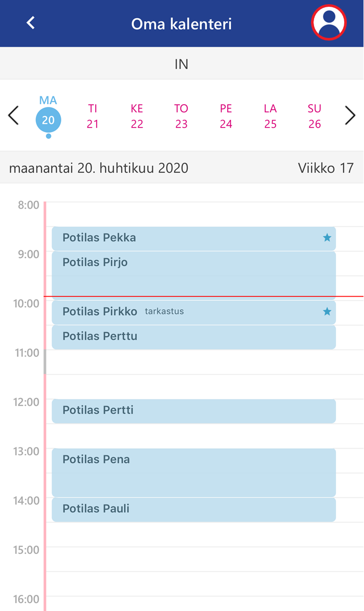Choose Friday PE 24
The image size is (364, 611).
pyautogui.click(x=226, y=116)
